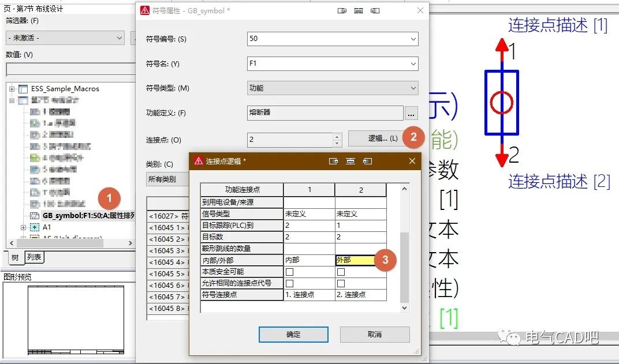Click GB_symbol page icon in tree

tap(35, 215)
